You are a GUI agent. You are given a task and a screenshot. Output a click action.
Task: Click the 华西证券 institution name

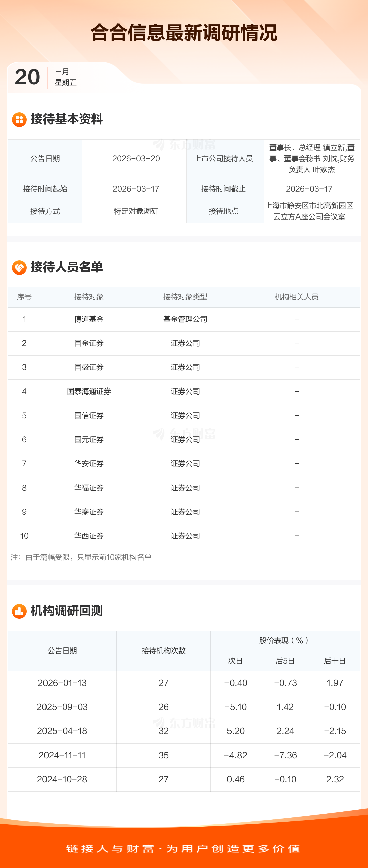tap(89, 536)
